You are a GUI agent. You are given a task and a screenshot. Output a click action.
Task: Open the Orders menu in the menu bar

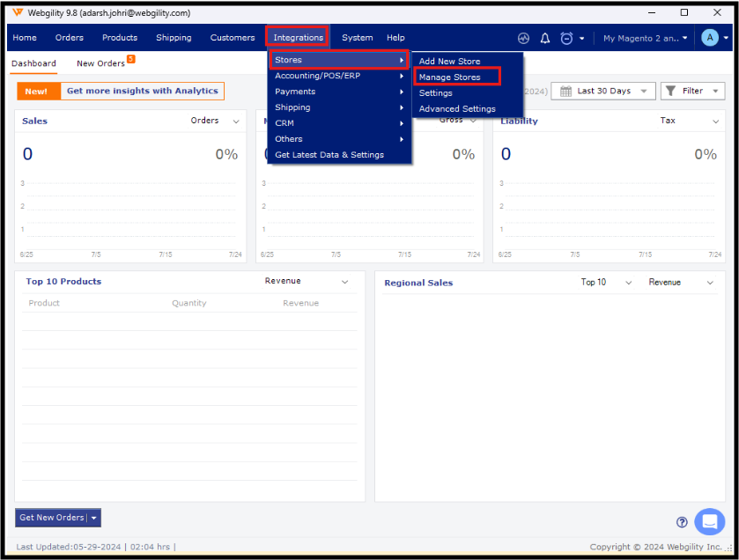(70, 38)
